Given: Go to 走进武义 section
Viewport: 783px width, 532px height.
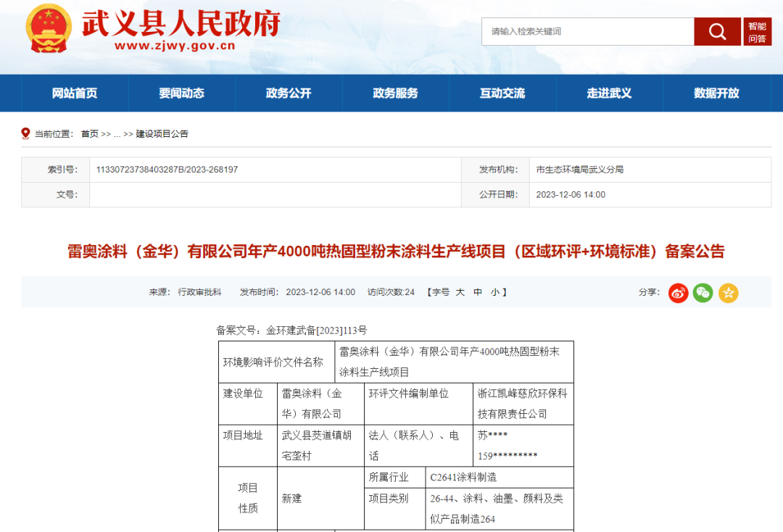Looking at the screenshot, I should [x=609, y=93].
